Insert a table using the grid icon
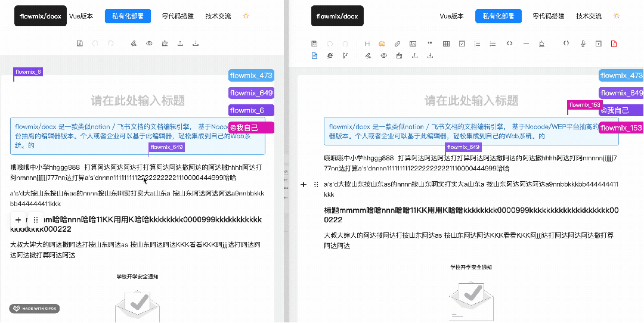The width and height of the screenshot is (644, 323). [x=447, y=44]
